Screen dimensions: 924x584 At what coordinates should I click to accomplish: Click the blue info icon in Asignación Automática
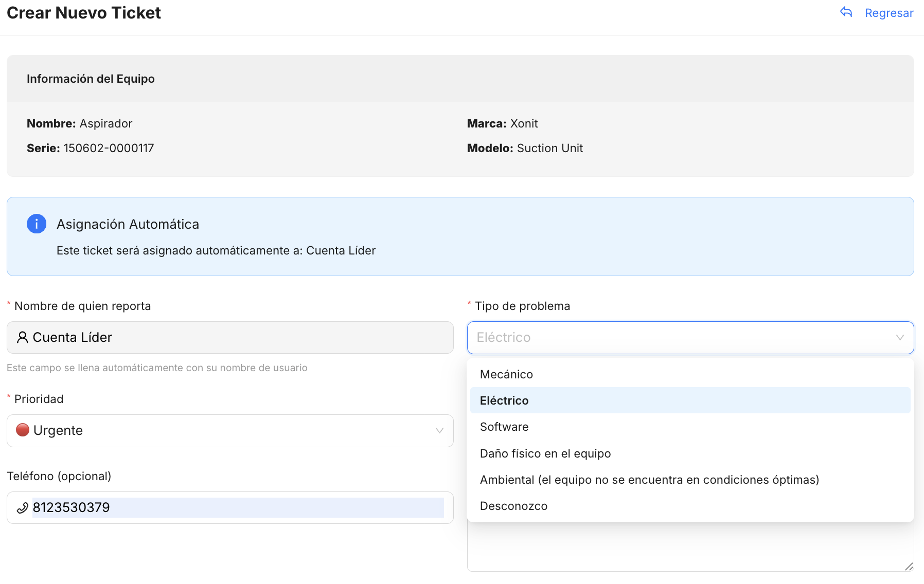(x=37, y=224)
